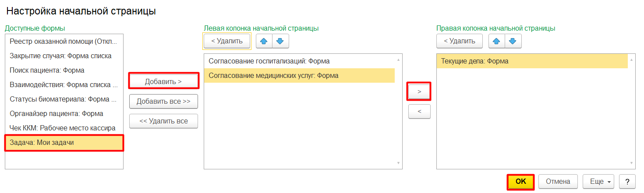This screenshot has width=644, height=193.
Task: Move left column item up with arrow
Action: coord(264,42)
